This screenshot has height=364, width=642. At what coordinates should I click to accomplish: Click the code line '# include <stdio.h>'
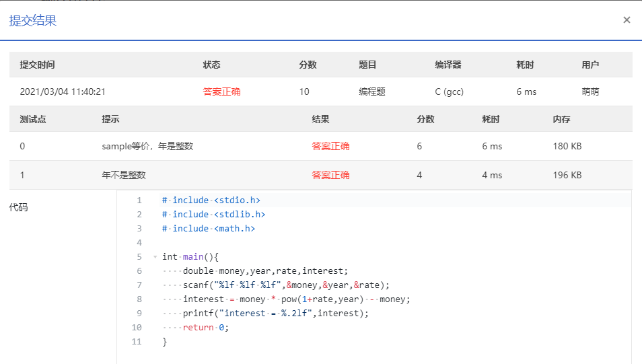[211, 201]
